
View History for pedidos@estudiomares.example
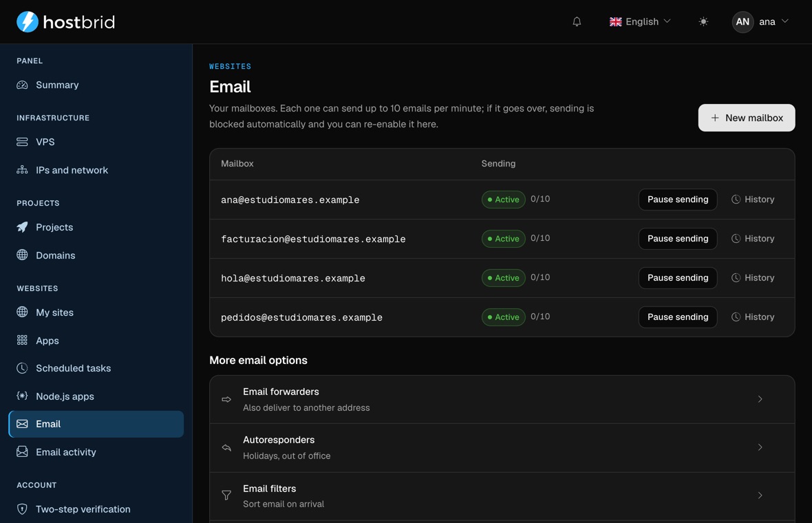[752, 317]
